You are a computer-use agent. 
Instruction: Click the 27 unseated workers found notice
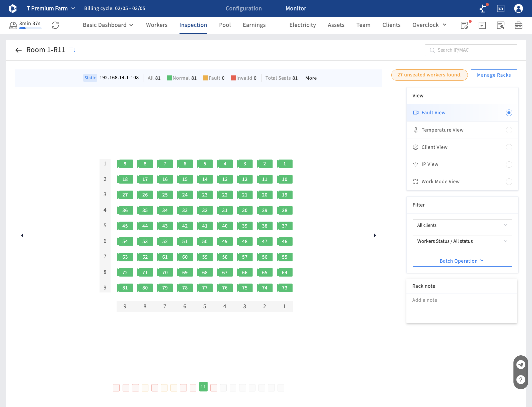[429, 75]
